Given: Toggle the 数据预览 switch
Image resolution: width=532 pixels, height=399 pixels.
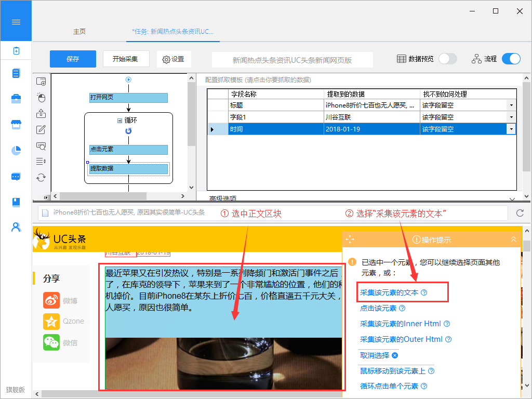Looking at the screenshot, I should tap(447, 59).
